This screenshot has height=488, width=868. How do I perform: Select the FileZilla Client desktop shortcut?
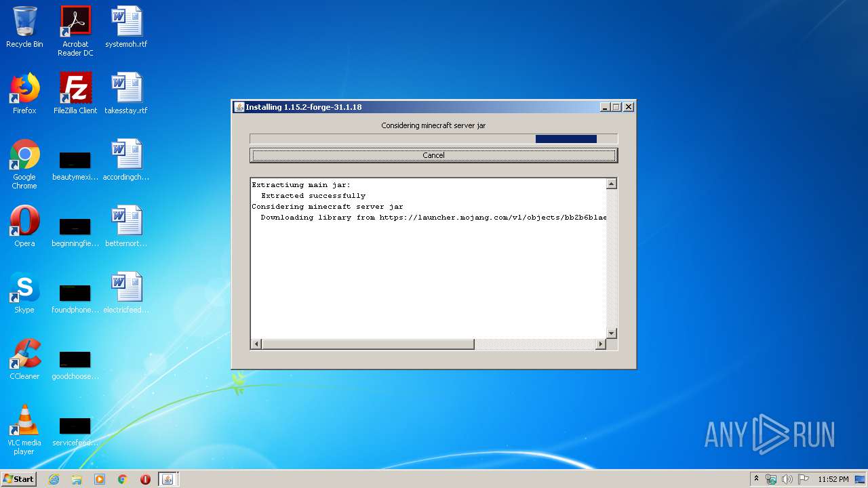pyautogui.click(x=75, y=94)
